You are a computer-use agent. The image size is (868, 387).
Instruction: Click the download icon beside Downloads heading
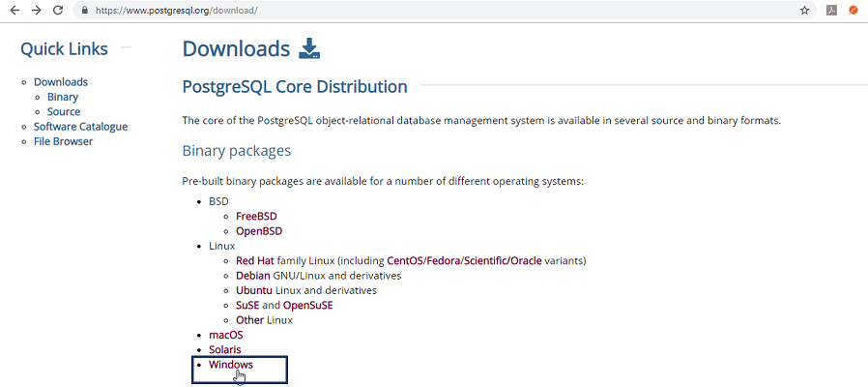(309, 48)
